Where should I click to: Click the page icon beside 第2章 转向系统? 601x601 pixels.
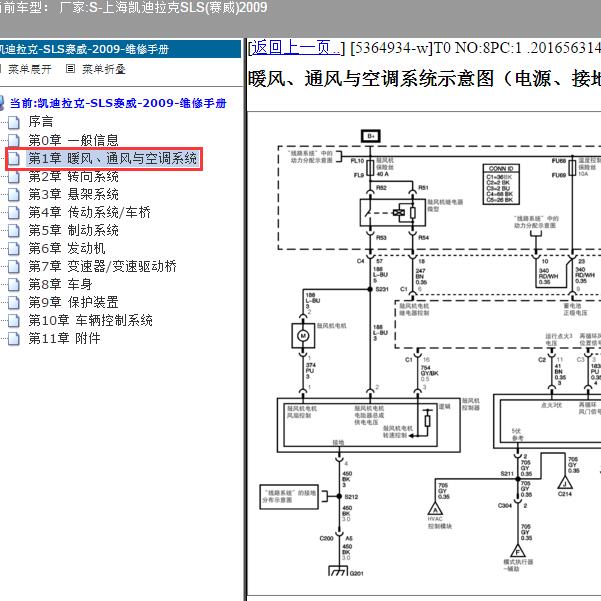click(x=14, y=177)
